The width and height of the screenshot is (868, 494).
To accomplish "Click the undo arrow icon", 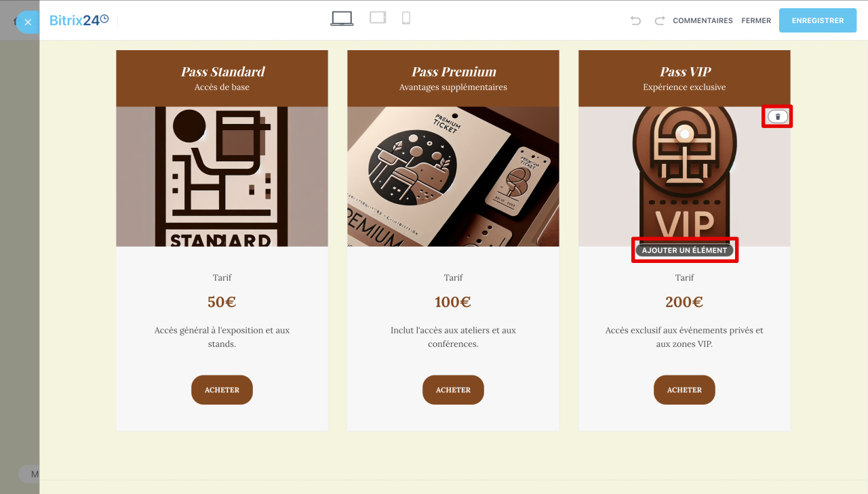I will pyautogui.click(x=635, y=21).
